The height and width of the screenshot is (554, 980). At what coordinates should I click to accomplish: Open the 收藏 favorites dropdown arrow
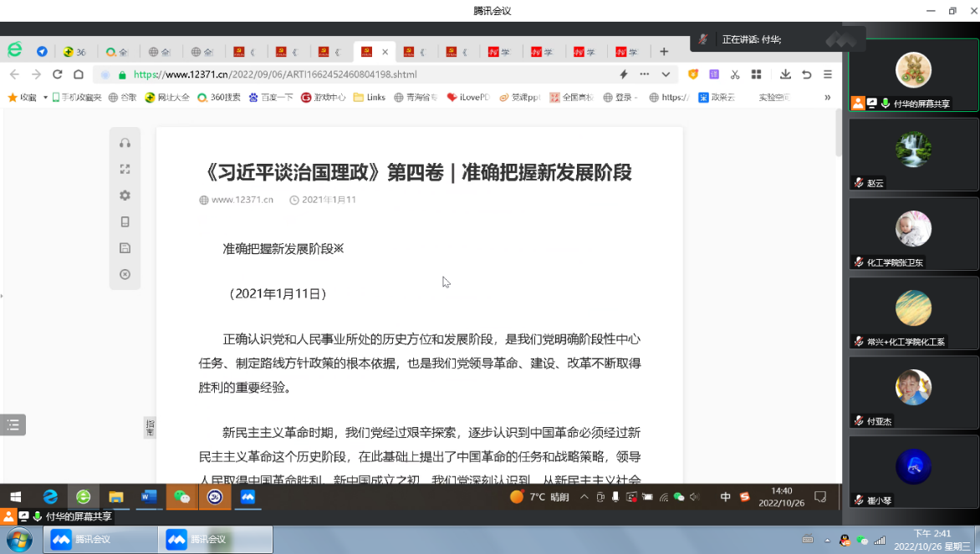45,98
